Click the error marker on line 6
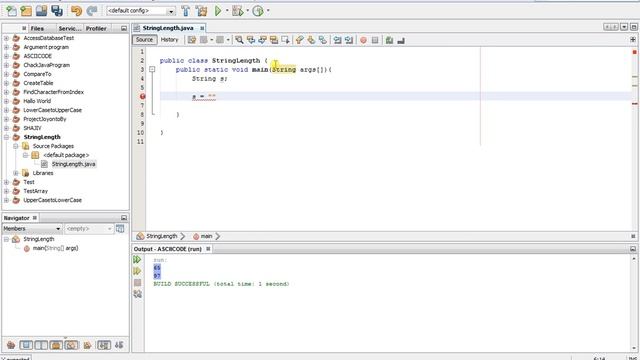Screen dimensions: 640x360 point(142,96)
